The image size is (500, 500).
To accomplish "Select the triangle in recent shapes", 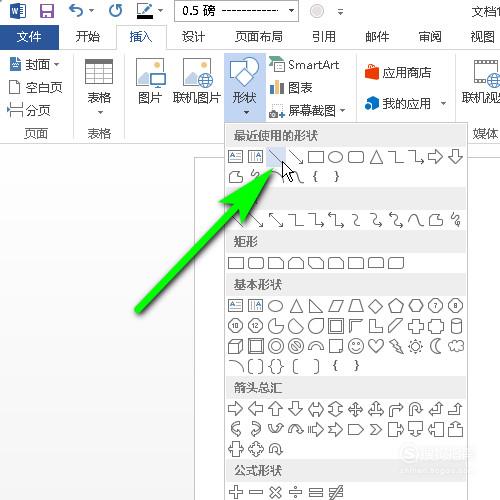I will (376, 157).
